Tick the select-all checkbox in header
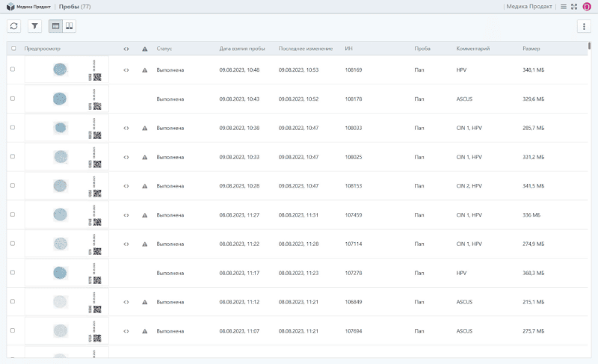The width and height of the screenshot is (598, 364). [13, 49]
